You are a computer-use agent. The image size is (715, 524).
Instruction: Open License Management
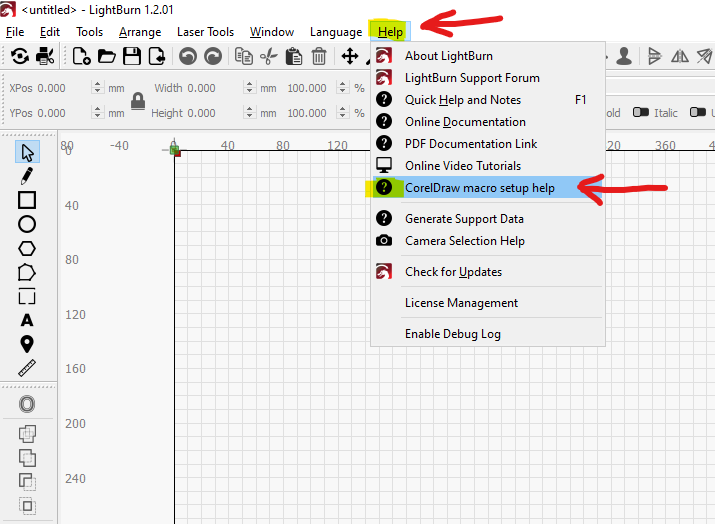(x=488, y=302)
